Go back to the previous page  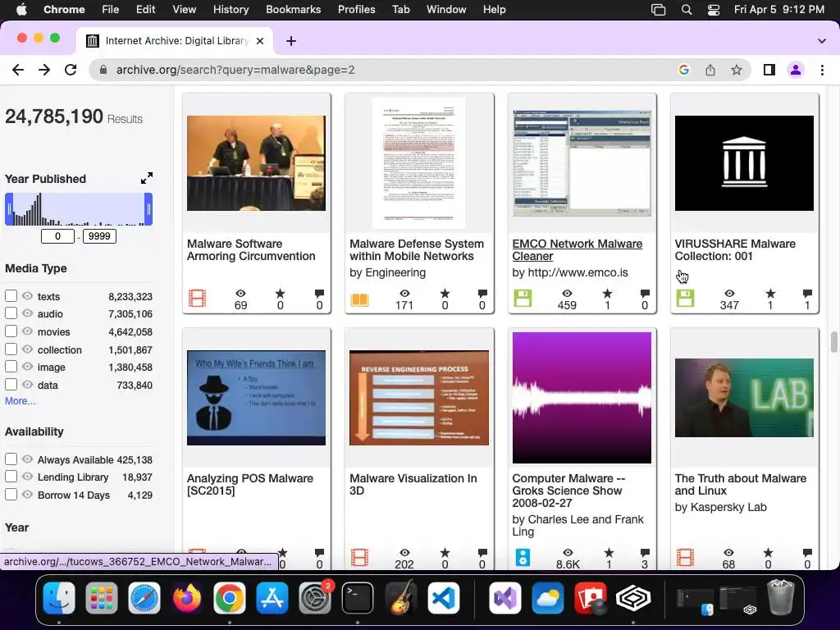(18, 70)
